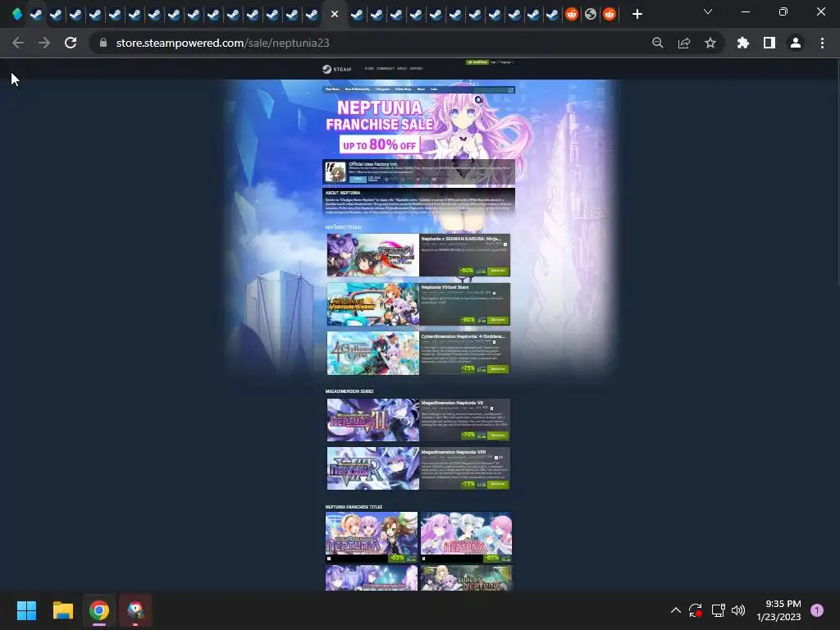Open the ABOUT link in the Steam header

(x=402, y=69)
